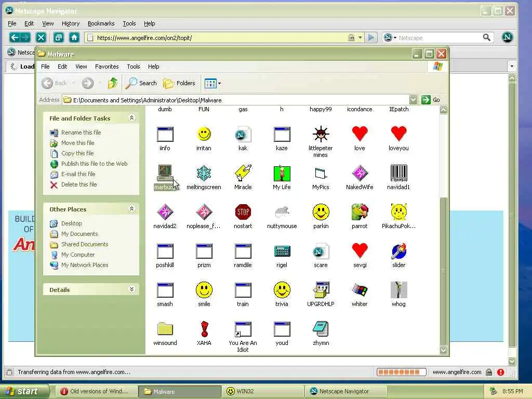Expand the Details panel
The height and width of the screenshot is (399, 532).
(x=131, y=289)
